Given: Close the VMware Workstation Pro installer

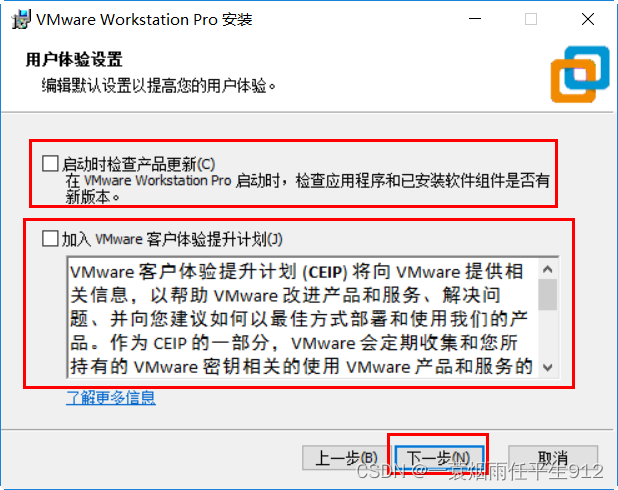Looking at the screenshot, I should [588, 19].
